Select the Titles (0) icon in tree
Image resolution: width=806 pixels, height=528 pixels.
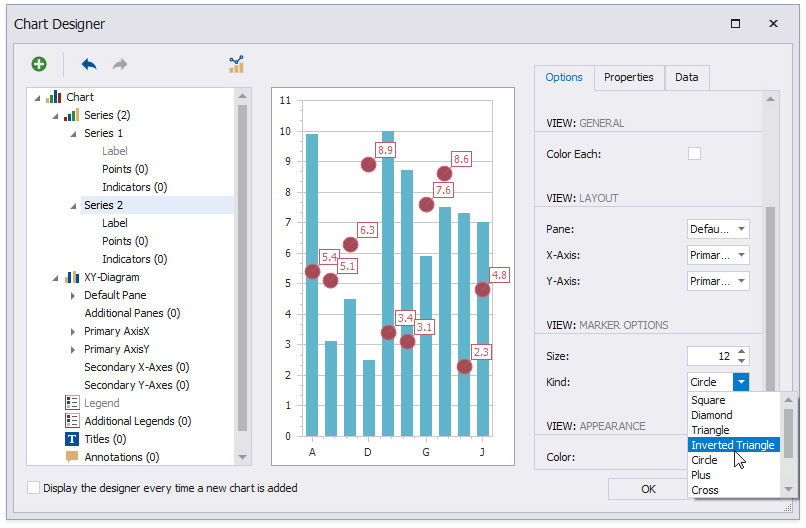pos(72,439)
